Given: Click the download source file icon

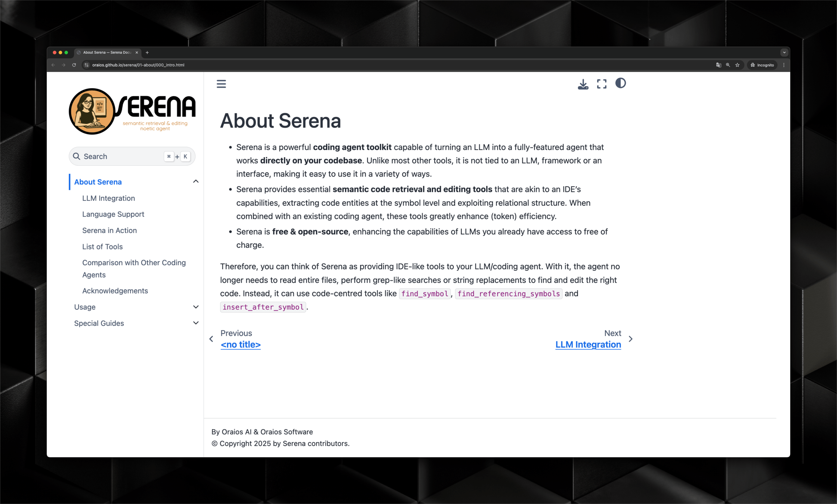Looking at the screenshot, I should [583, 84].
